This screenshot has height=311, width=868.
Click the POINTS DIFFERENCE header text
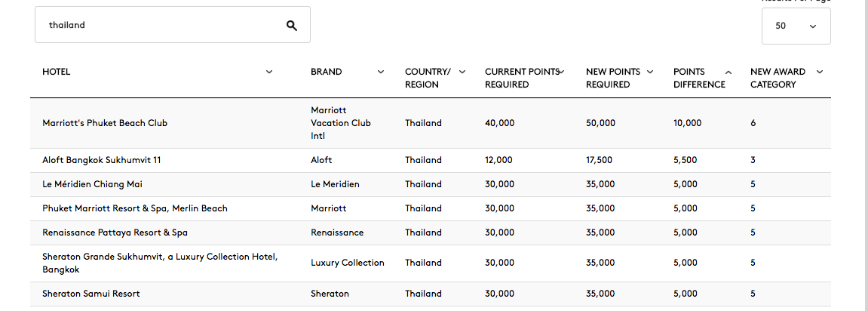[699, 79]
